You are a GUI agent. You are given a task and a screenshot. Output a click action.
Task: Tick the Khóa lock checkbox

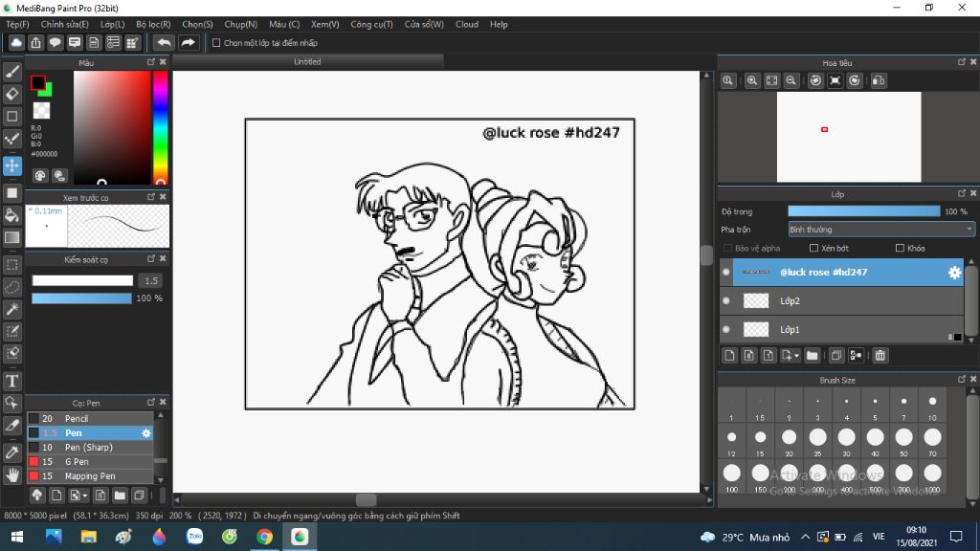pyautogui.click(x=900, y=249)
